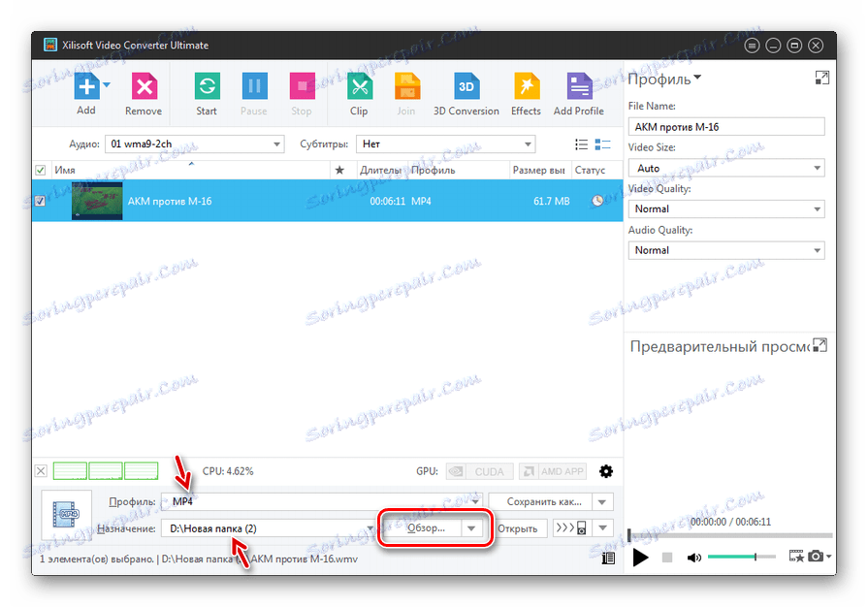
Task: Click the 61.7 MB size cell
Action: tap(551, 201)
